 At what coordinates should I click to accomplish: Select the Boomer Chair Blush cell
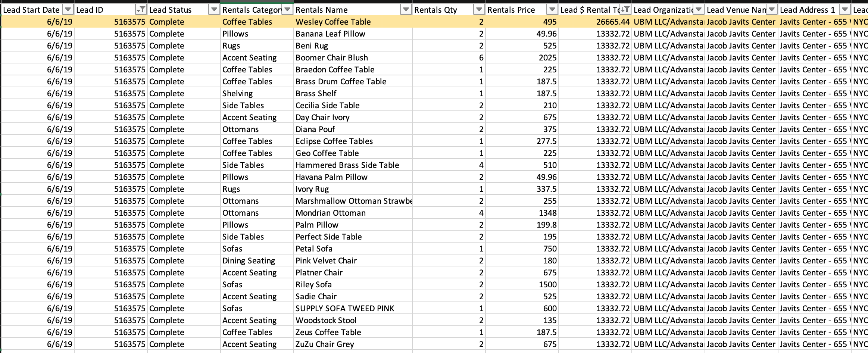pos(331,58)
